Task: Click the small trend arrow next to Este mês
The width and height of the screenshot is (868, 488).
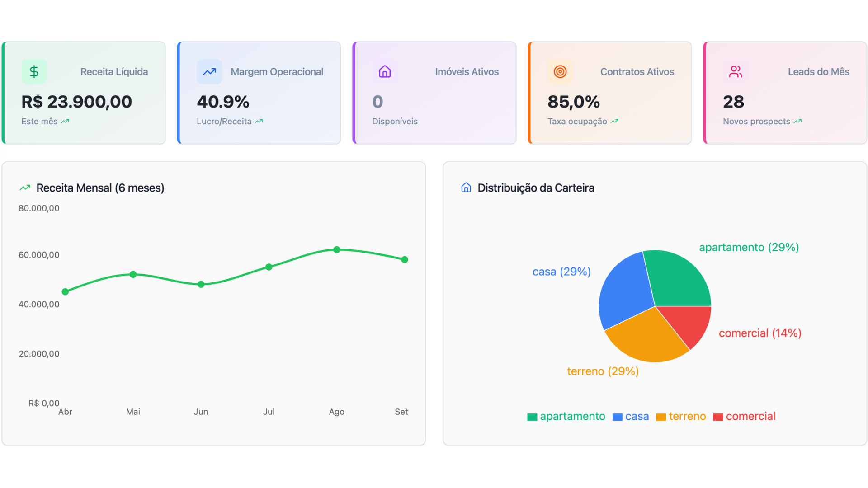Action: pyautogui.click(x=65, y=121)
